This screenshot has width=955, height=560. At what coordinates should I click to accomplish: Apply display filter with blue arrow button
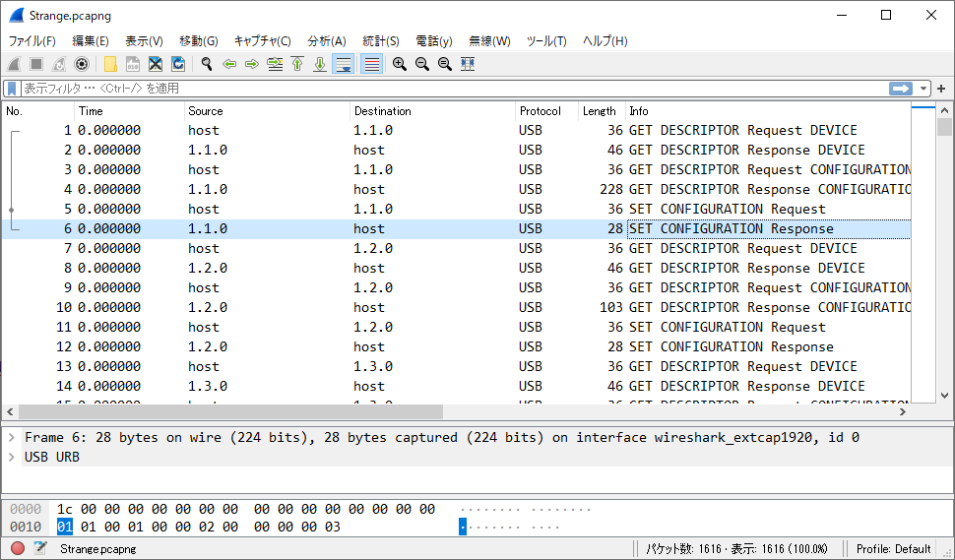pyautogui.click(x=900, y=89)
